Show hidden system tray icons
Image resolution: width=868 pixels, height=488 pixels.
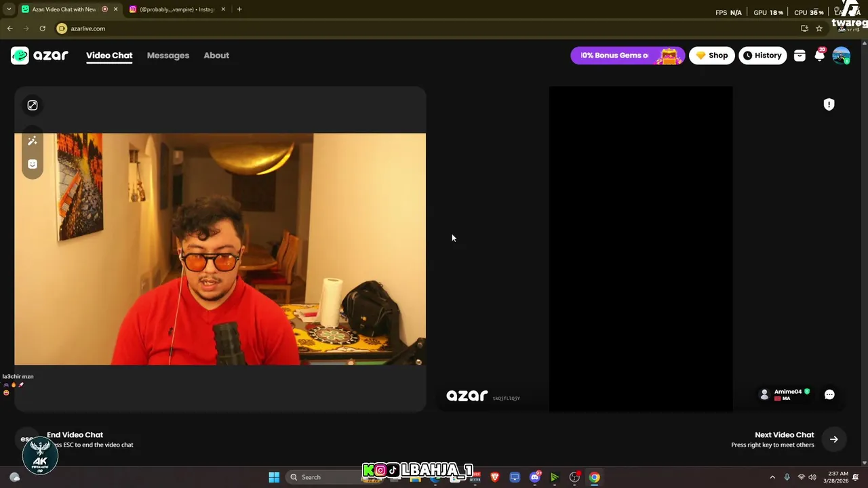point(772,477)
